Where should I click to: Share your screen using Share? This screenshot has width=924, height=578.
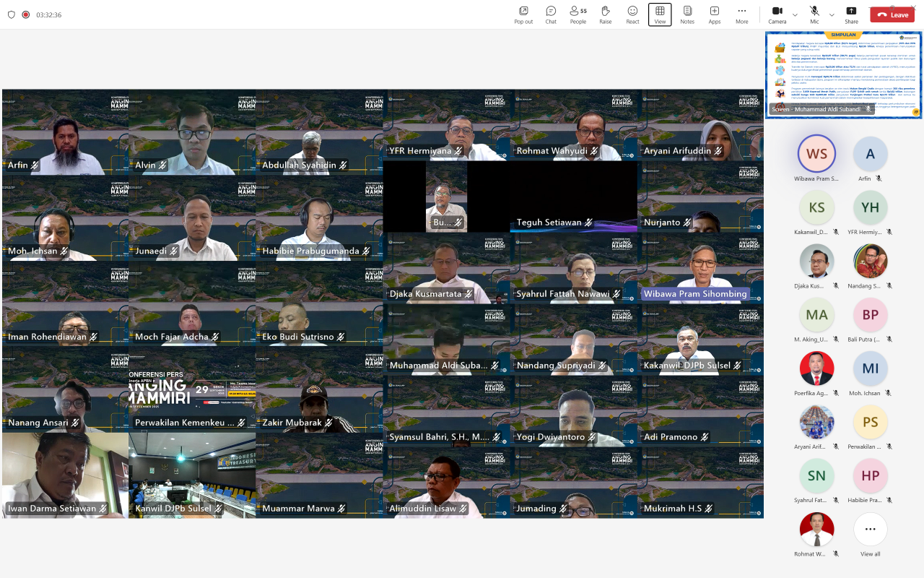851,14
